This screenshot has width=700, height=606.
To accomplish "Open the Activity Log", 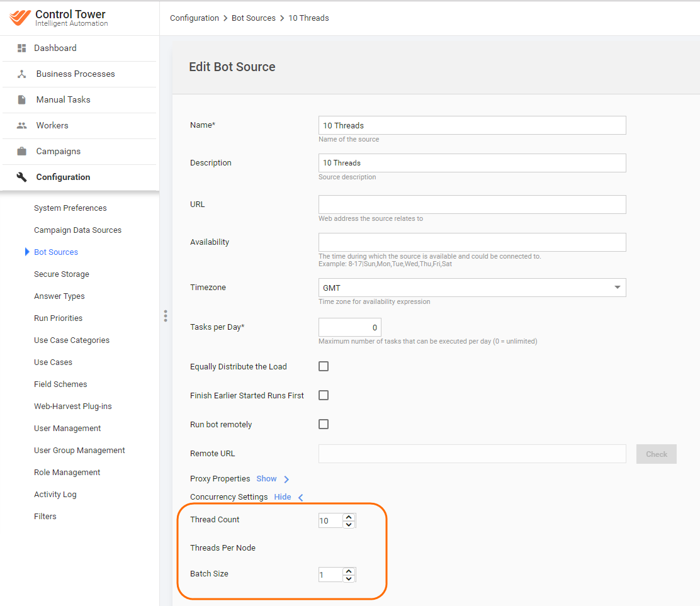I will [x=55, y=495].
